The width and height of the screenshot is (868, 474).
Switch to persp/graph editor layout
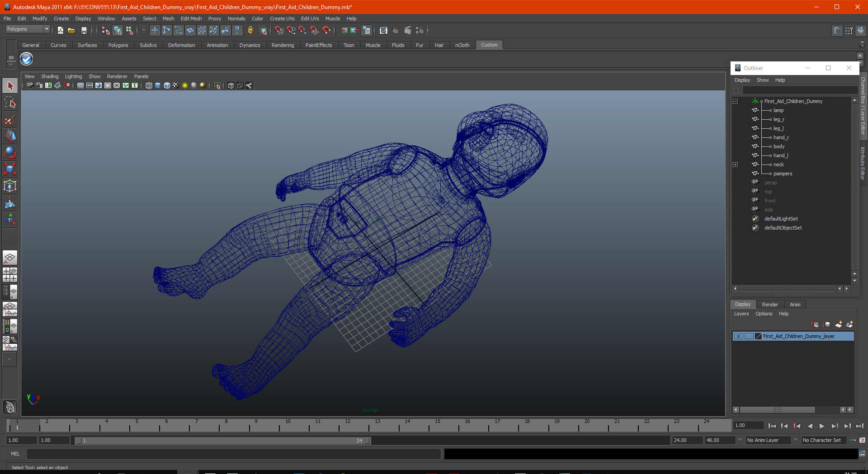click(x=10, y=309)
